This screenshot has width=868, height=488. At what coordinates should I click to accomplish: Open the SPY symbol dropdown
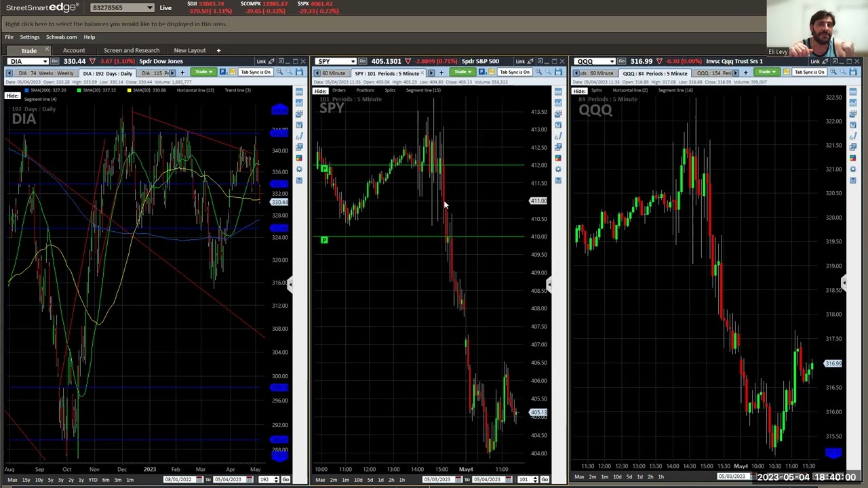(x=353, y=62)
